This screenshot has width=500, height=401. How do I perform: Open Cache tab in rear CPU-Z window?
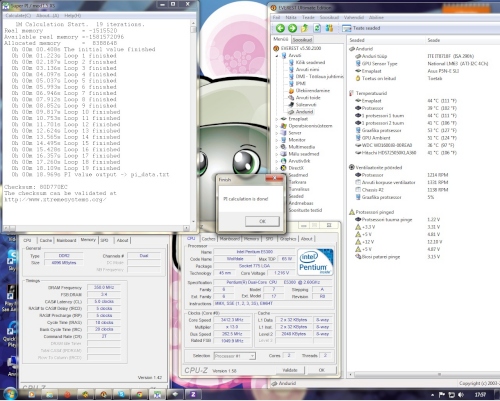(x=46, y=240)
